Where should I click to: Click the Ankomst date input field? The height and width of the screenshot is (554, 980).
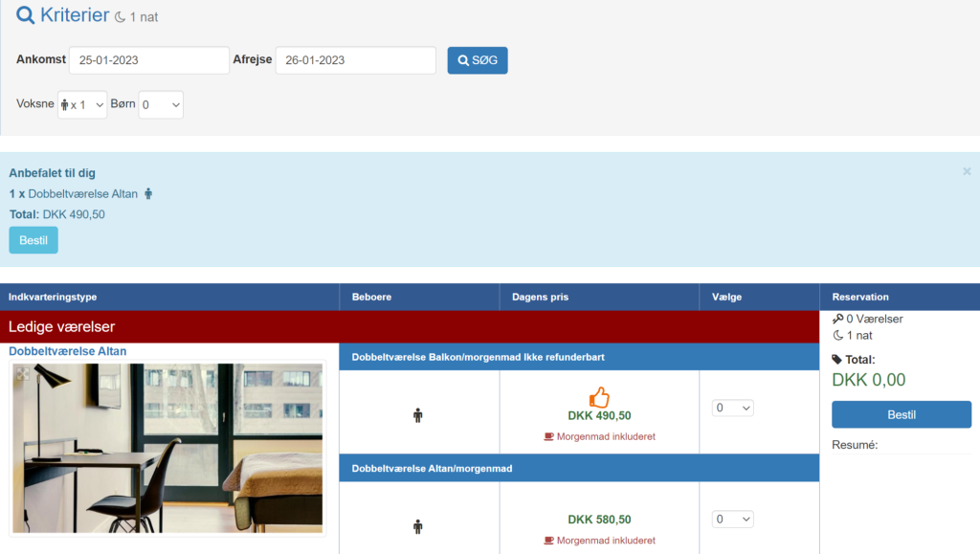coord(148,60)
